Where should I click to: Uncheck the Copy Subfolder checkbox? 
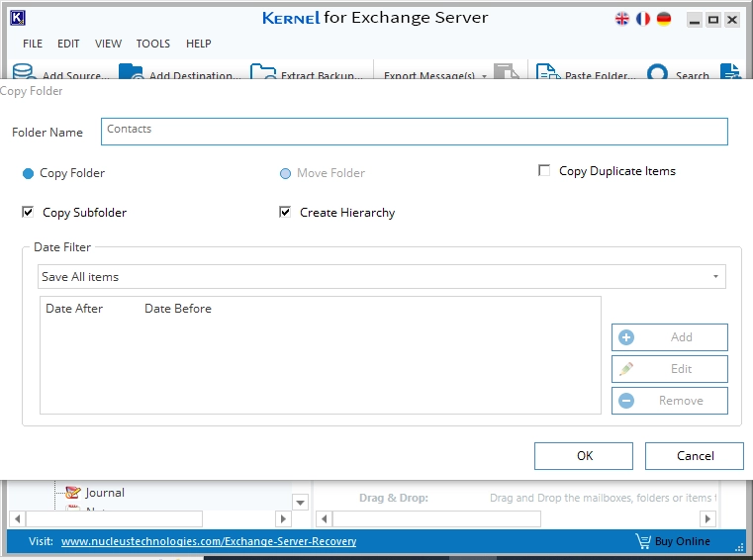click(x=28, y=212)
